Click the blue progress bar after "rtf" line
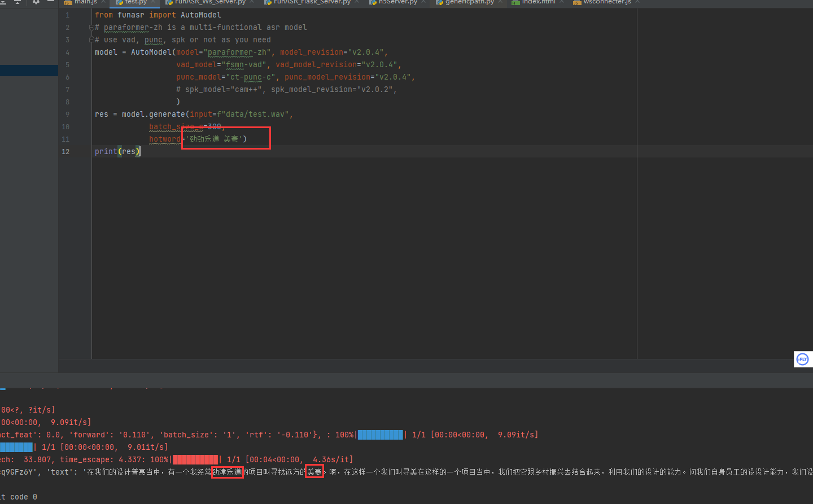Image resolution: width=813 pixels, height=504 pixels. (381, 435)
